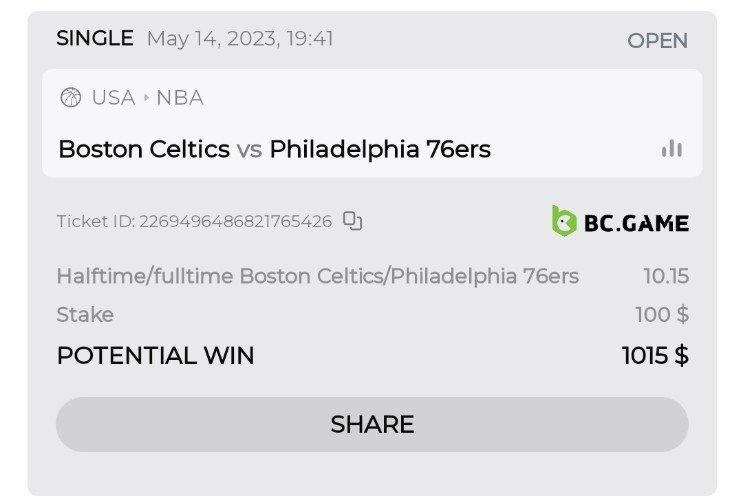Click the arrow between USA and NBA
743x496 pixels.
point(146,98)
